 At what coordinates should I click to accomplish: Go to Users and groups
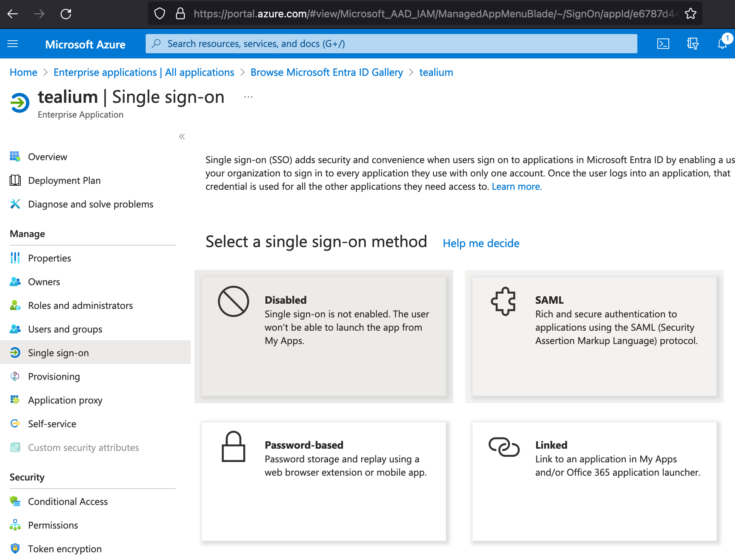pos(65,329)
